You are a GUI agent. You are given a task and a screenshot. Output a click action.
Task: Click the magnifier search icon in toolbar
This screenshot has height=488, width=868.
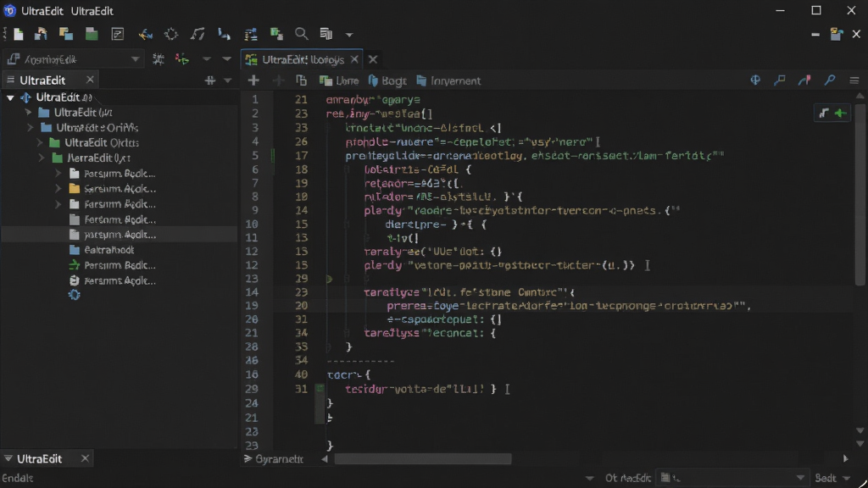tap(301, 34)
